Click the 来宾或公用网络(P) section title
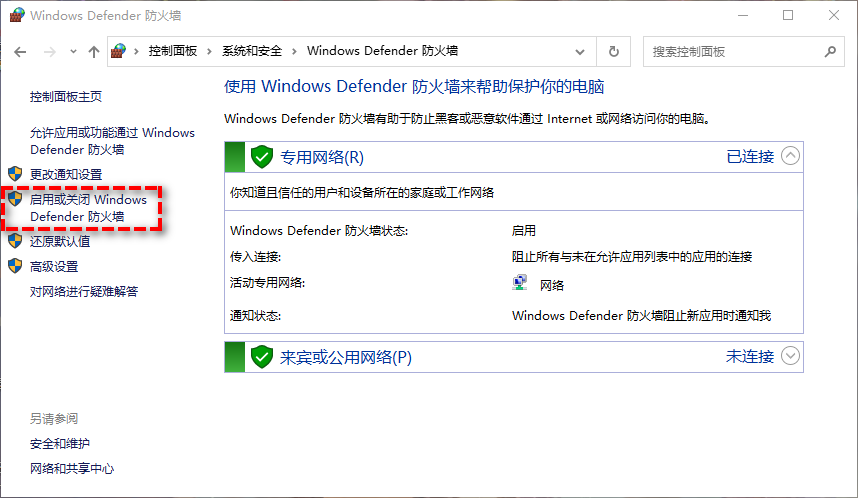 346,357
